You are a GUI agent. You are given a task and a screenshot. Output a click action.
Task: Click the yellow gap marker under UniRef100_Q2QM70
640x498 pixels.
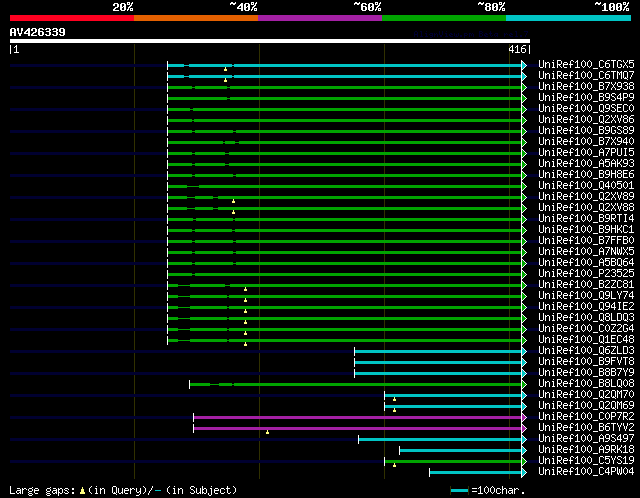point(394,399)
